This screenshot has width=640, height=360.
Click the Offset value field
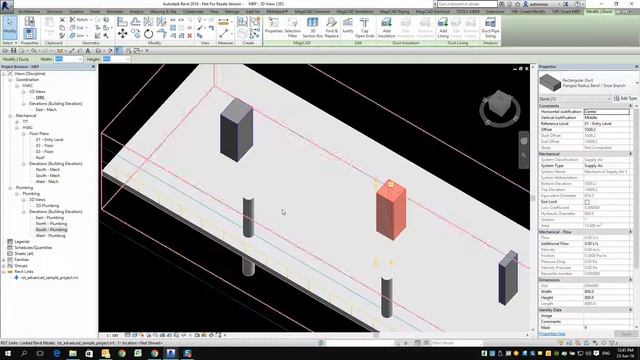point(606,129)
